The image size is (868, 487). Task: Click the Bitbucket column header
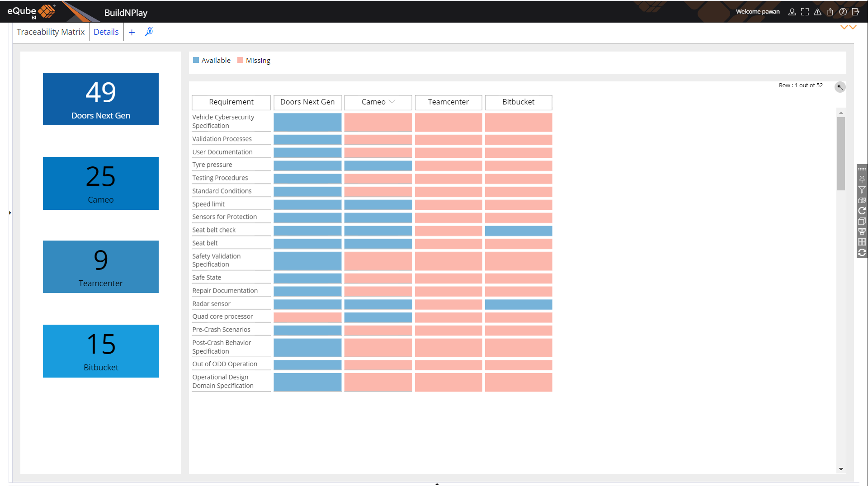[x=519, y=102]
